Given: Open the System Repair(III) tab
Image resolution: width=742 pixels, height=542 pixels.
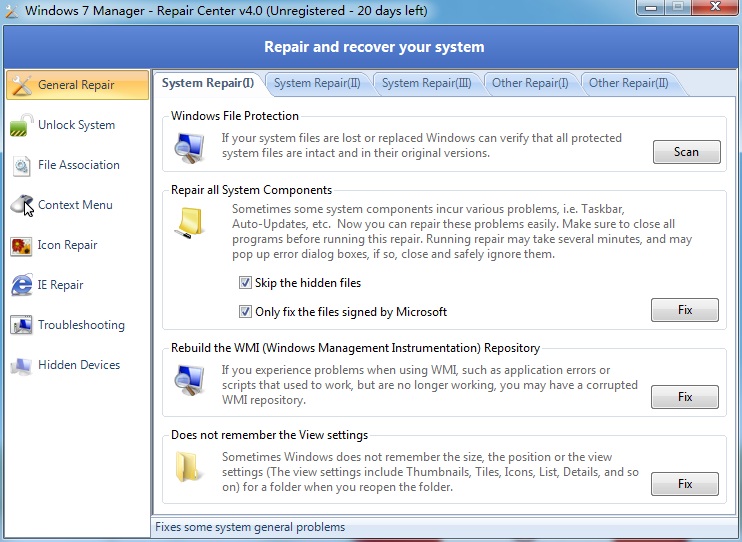Looking at the screenshot, I should (426, 83).
